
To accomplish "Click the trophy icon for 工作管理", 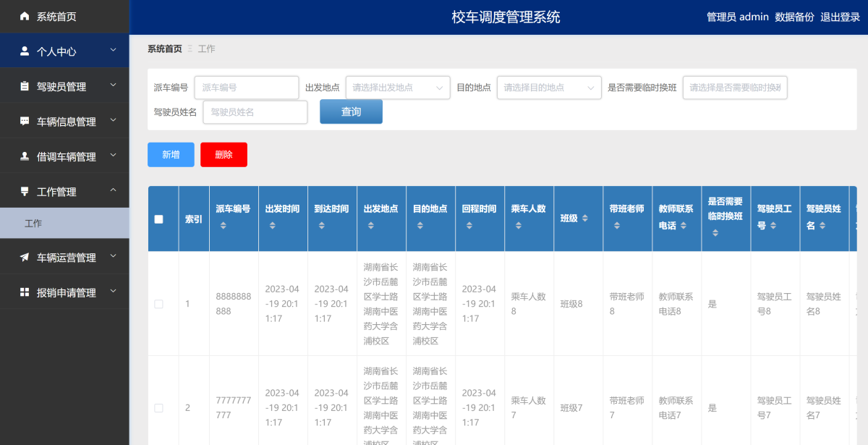I will pos(25,192).
